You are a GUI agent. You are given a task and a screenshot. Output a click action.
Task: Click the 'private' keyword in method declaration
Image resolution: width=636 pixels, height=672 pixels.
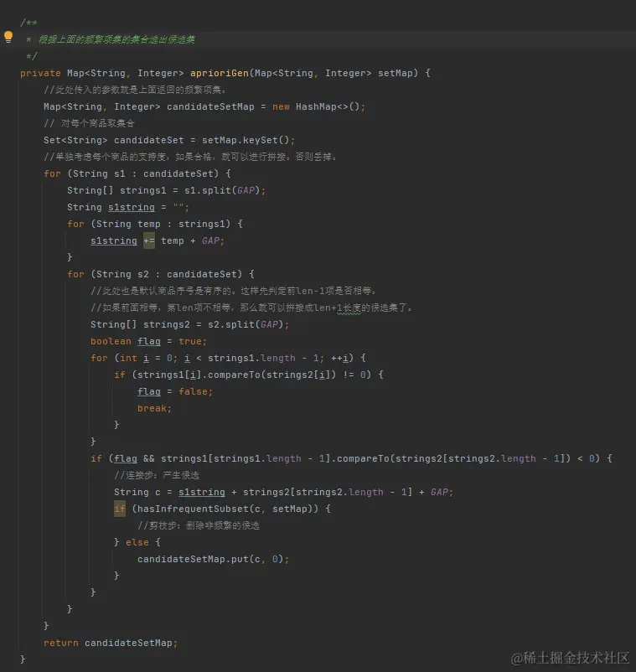point(40,73)
